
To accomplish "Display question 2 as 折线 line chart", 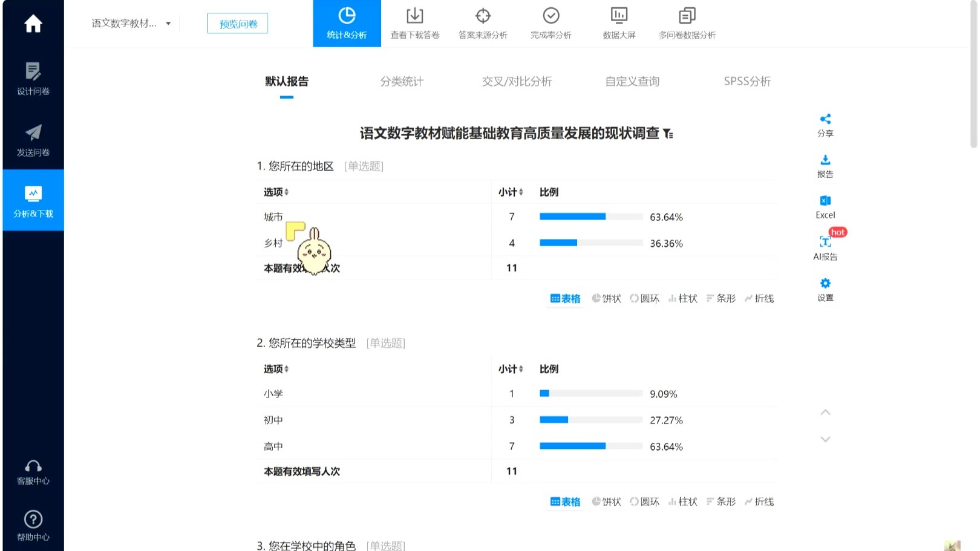I will [x=759, y=501].
